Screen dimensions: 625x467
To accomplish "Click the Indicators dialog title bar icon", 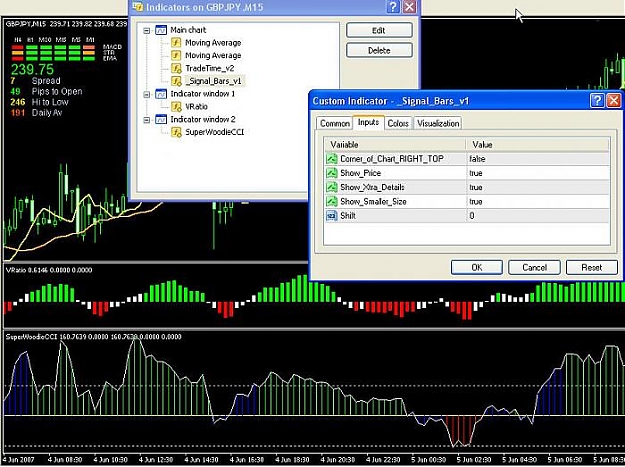I will coord(138,7).
